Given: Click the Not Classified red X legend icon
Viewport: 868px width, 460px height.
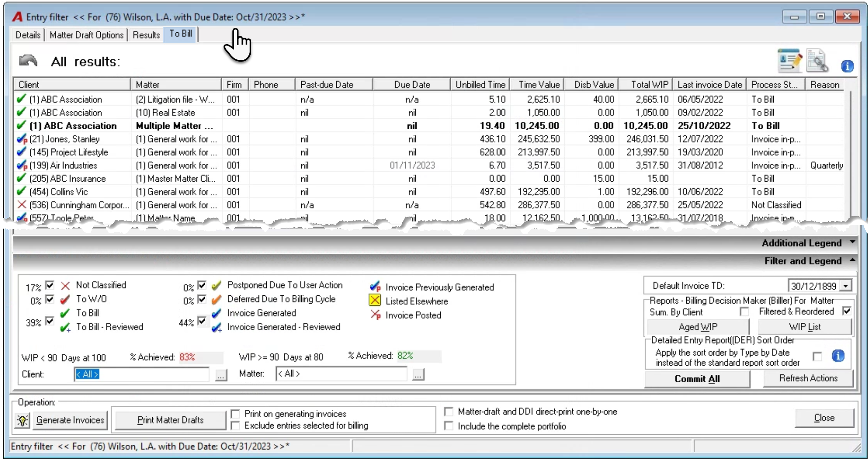Looking at the screenshot, I should coord(65,286).
